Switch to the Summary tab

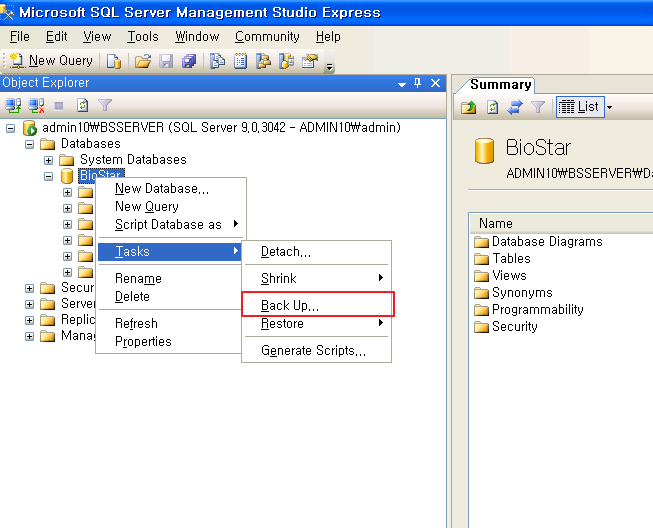[x=500, y=85]
